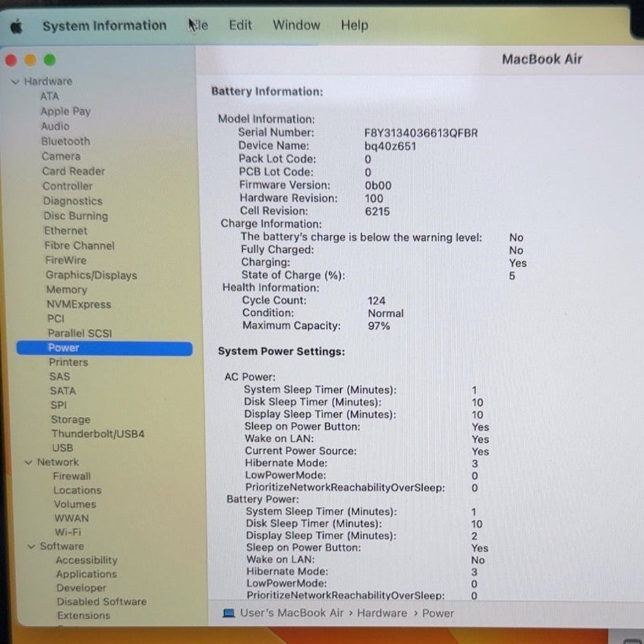
Task: Collapse the Hardware section chevron
Action: click(x=15, y=82)
